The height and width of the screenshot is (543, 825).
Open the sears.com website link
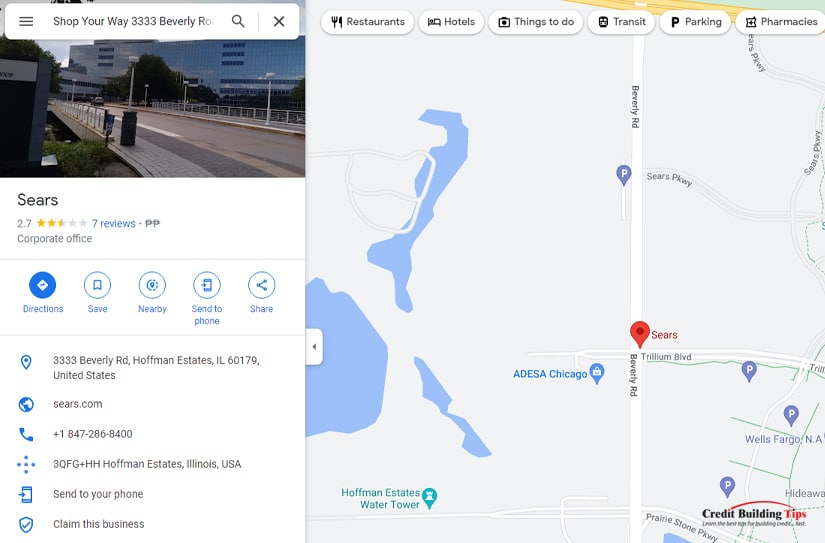(x=78, y=404)
